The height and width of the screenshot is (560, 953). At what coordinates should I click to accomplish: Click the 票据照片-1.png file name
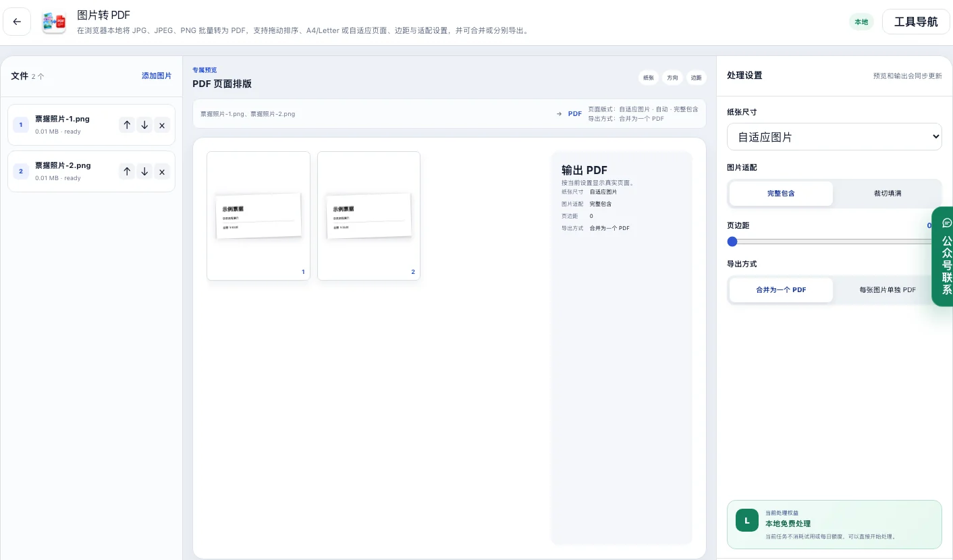point(62,119)
